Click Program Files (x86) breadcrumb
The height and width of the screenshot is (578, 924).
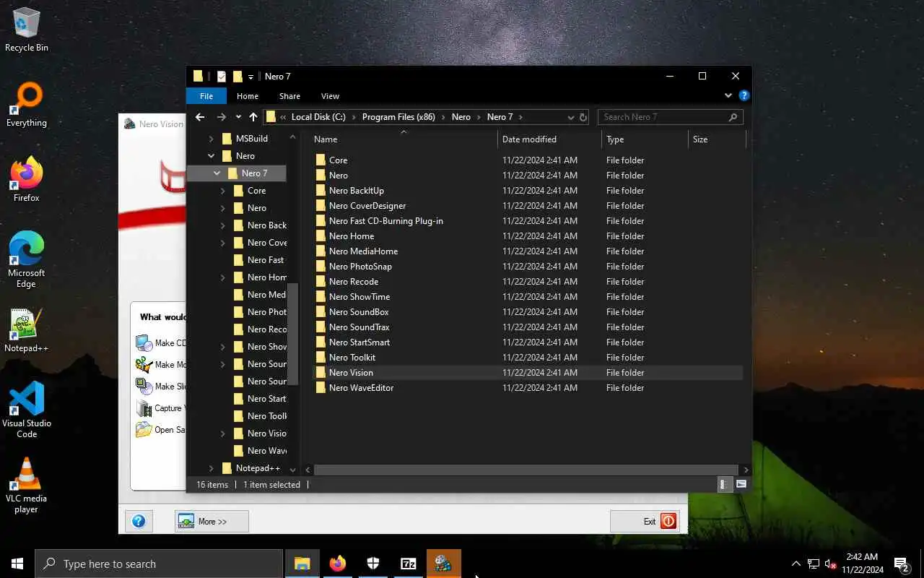pyautogui.click(x=398, y=117)
